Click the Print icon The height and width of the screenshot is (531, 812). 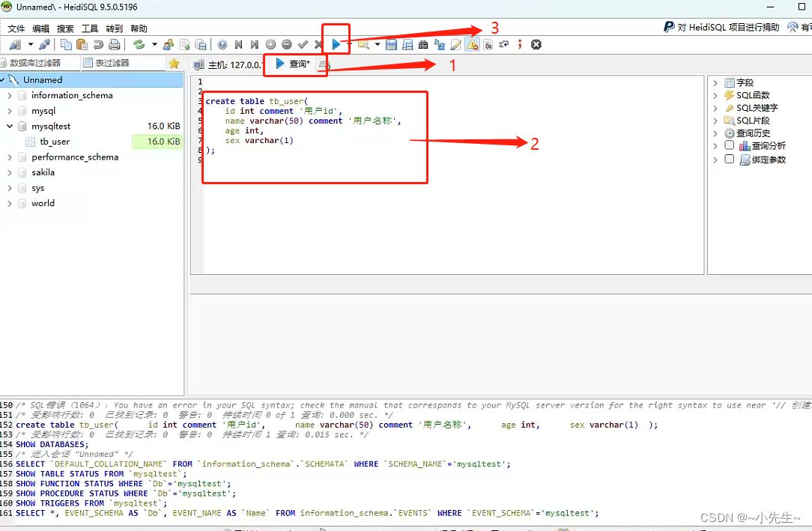(x=115, y=45)
